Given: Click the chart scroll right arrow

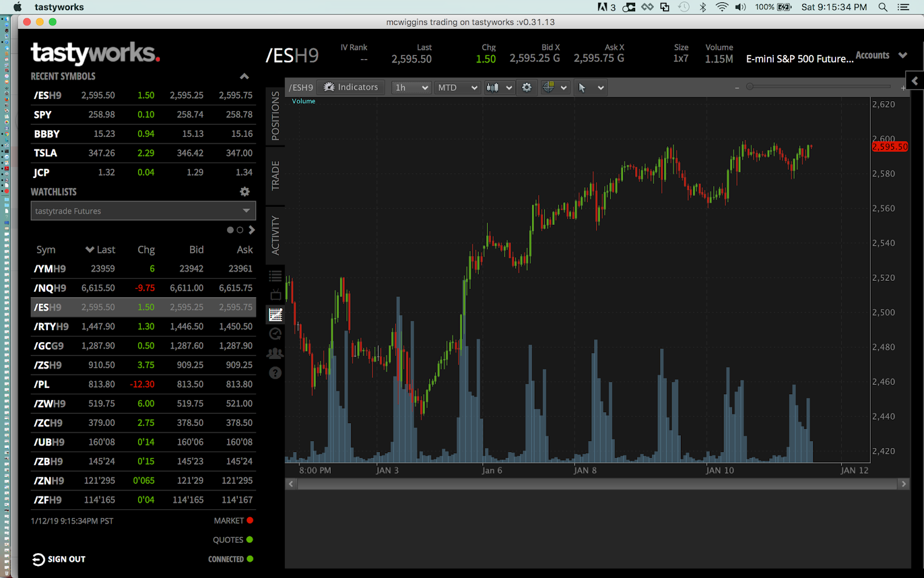Looking at the screenshot, I should (x=904, y=484).
